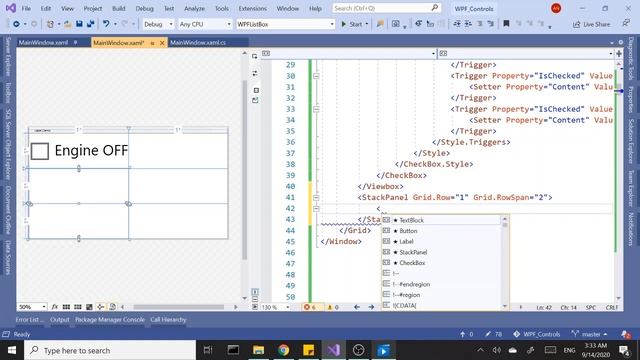The image size is (640, 360).
Task: Click the master branch indicator
Action: coord(589,334)
